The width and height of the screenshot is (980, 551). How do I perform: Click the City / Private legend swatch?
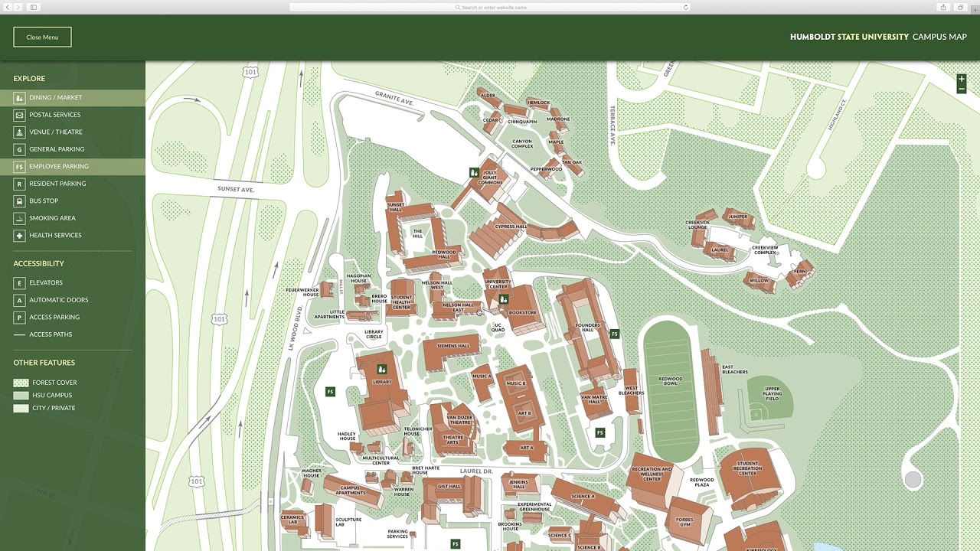point(21,408)
